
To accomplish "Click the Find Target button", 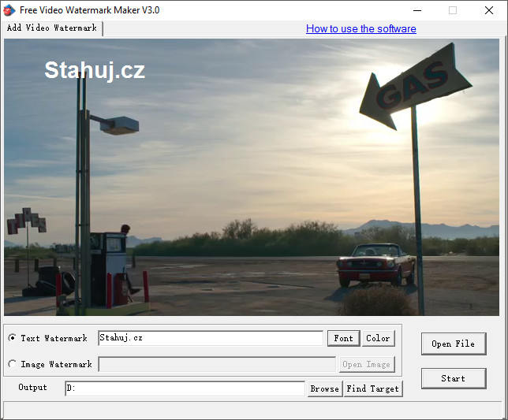I will (373, 388).
